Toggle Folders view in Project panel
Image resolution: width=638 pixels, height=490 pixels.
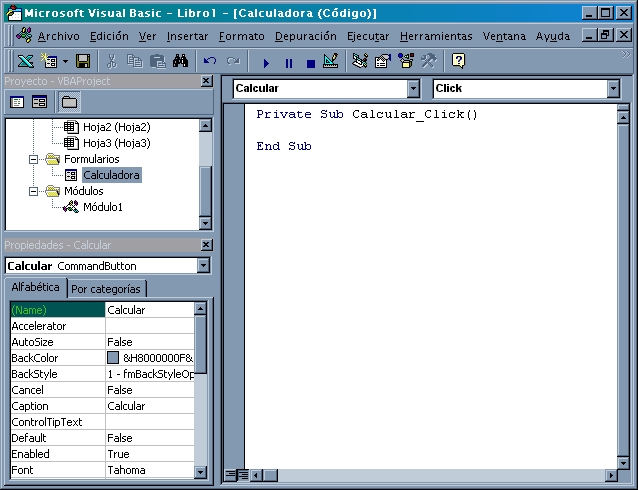tap(68, 102)
